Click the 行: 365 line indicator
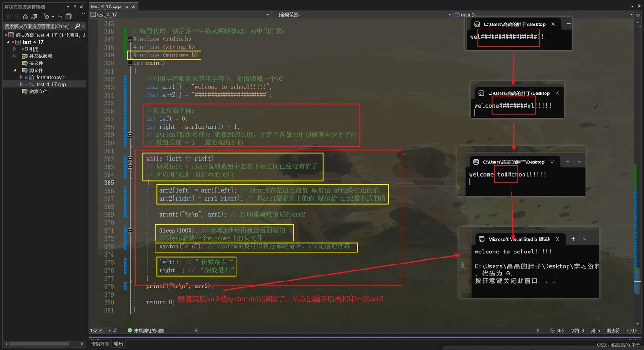The height and width of the screenshot is (350, 644). [x=557, y=330]
